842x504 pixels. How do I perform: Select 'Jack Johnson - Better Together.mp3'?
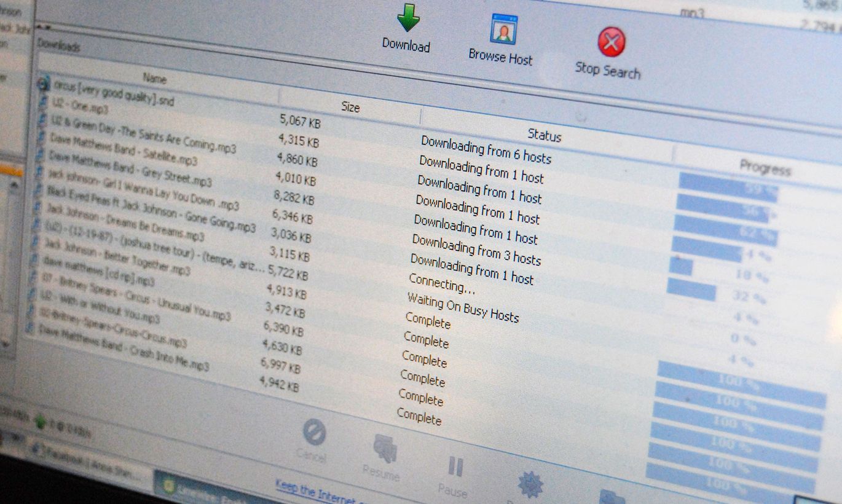pos(117,257)
